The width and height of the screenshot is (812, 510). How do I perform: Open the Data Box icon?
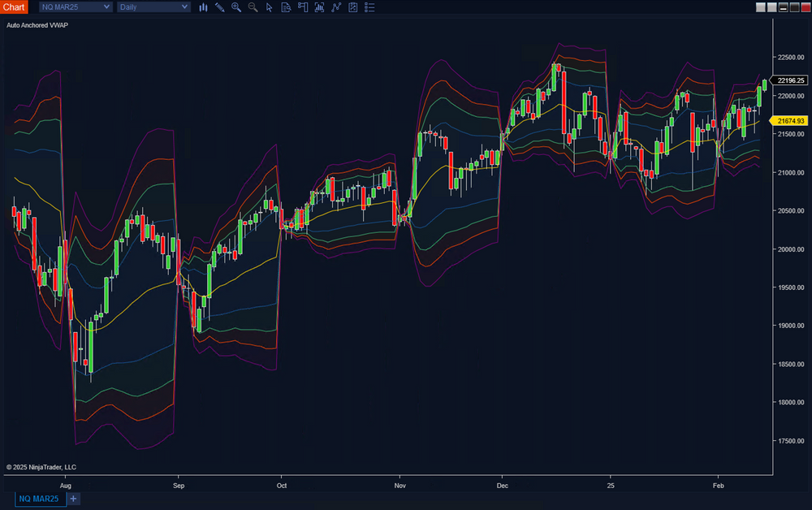coord(285,7)
